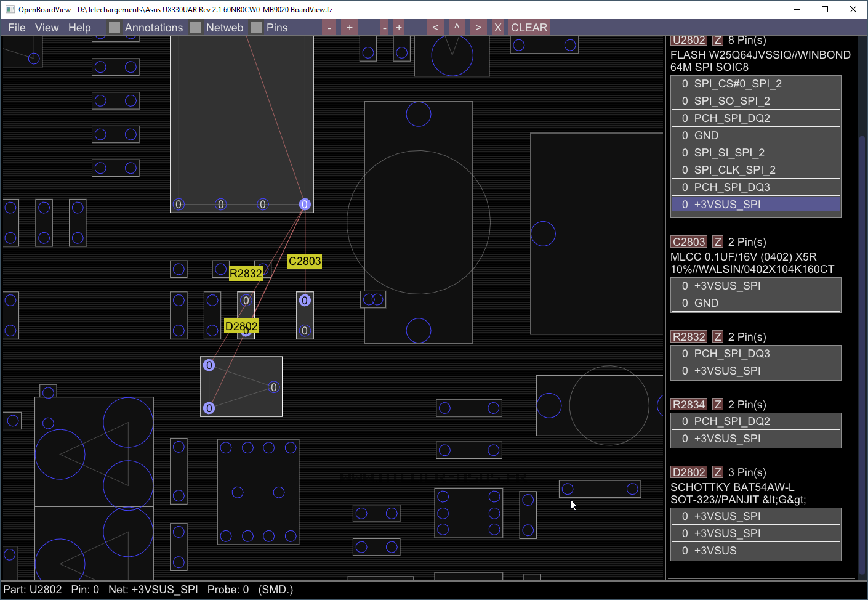
Task: Toggle the Netweb checkbox
Action: (196, 28)
